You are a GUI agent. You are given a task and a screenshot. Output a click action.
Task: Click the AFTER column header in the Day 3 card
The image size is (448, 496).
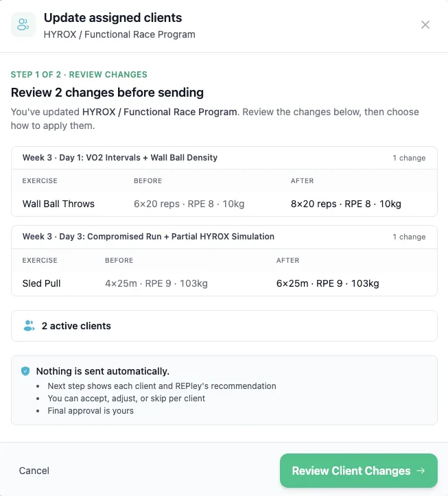[x=287, y=260]
